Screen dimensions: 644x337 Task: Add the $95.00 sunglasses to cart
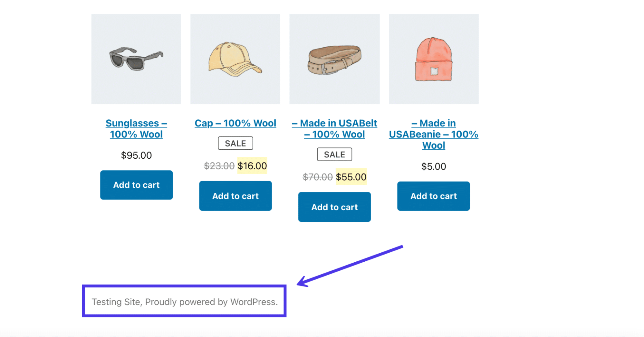click(136, 185)
